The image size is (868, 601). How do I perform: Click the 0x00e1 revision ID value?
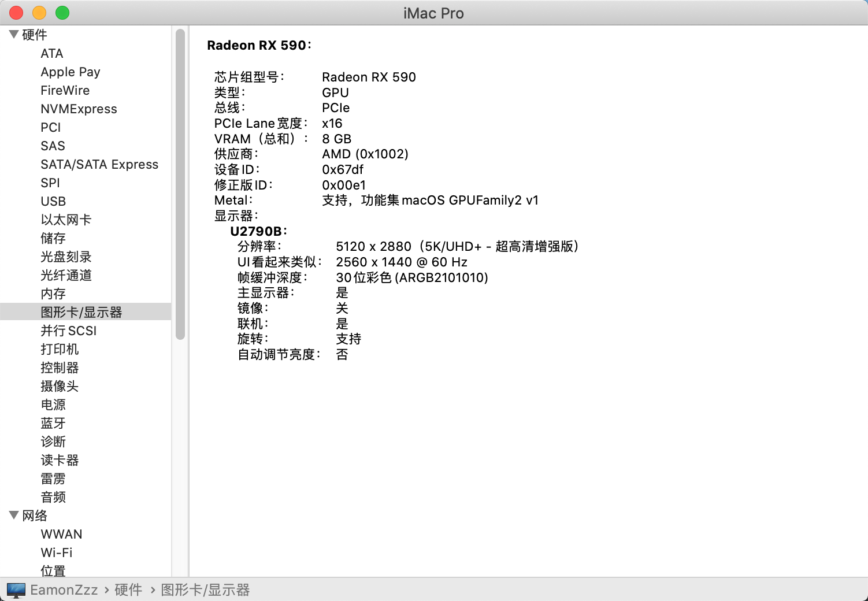click(344, 185)
